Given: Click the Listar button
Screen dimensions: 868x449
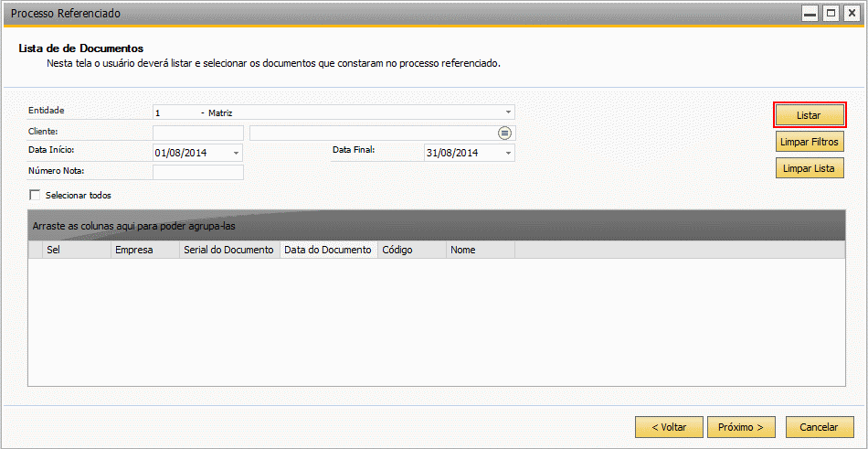Looking at the screenshot, I should click(810, 115).
